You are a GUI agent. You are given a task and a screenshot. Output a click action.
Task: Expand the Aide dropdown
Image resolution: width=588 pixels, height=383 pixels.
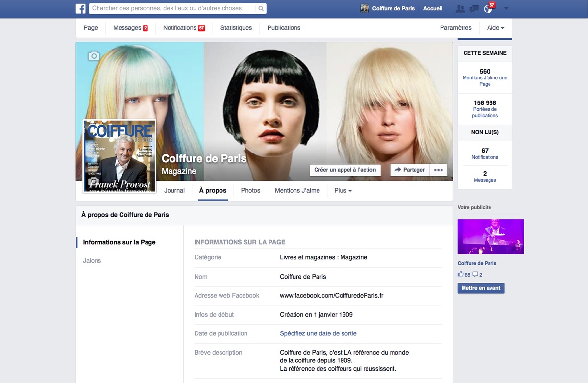(x=495, y=28)
